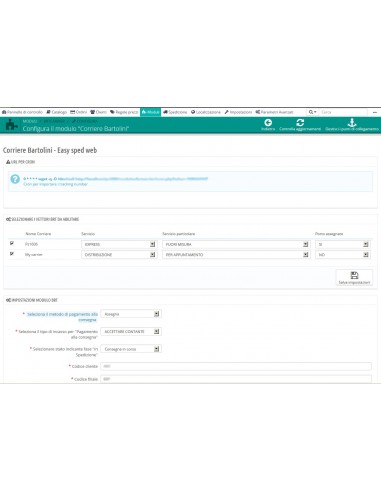The image size is (381, 492).
Task: Click the Corriere Bartolini - Easy sped web heading
Action: click(x=50, y=150)
